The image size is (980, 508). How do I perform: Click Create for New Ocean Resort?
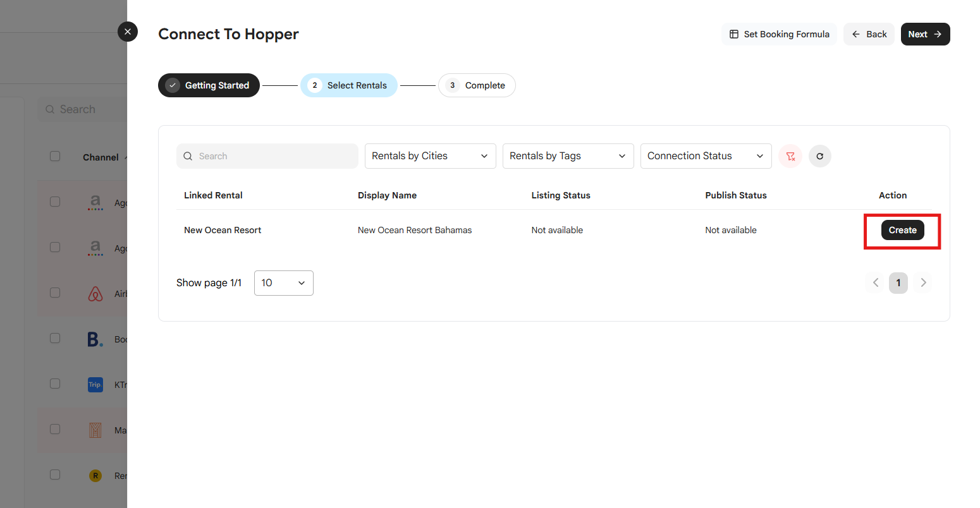903,230
